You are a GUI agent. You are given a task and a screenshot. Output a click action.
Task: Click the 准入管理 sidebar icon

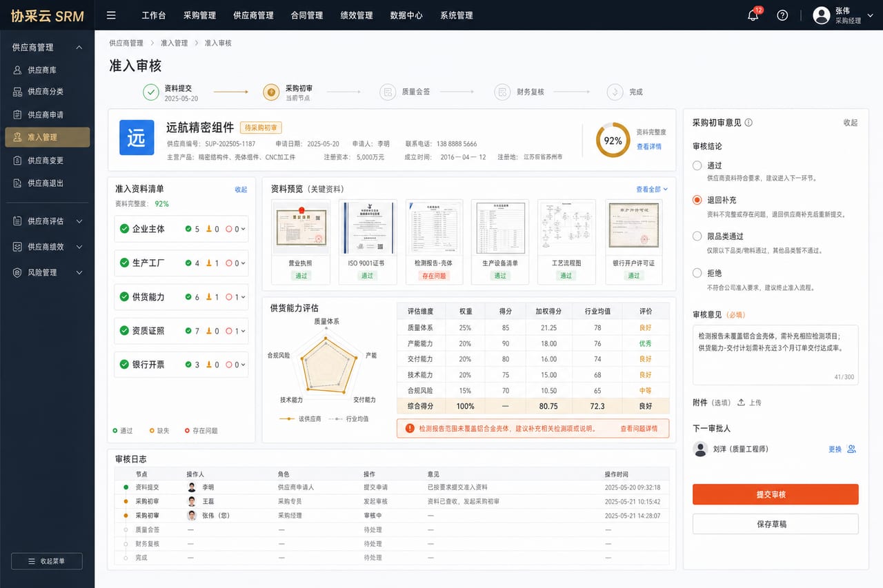(18, 137)
